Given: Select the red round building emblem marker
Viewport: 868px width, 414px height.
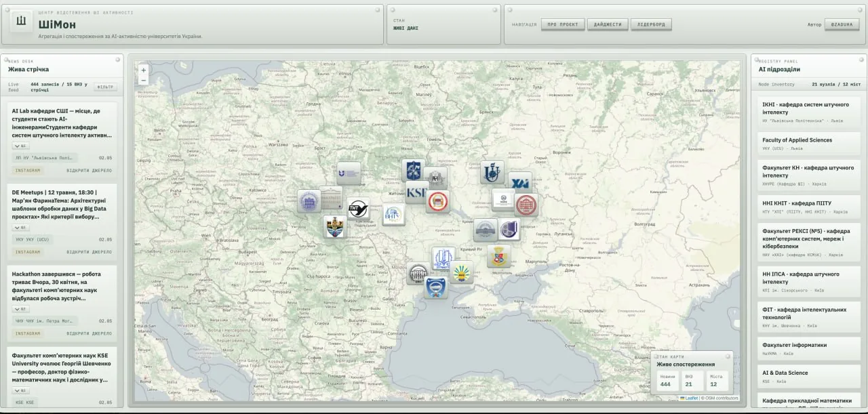Looking at the screenshot, I should click(526, 205).
